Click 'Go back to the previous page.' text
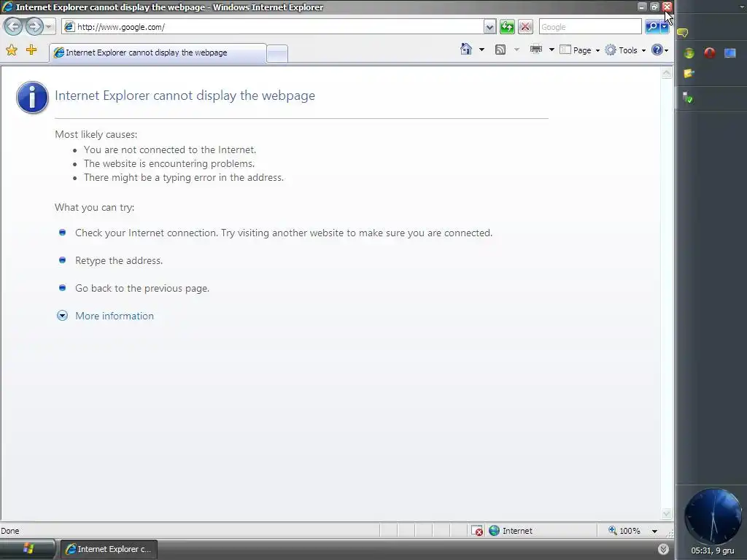 142,288
